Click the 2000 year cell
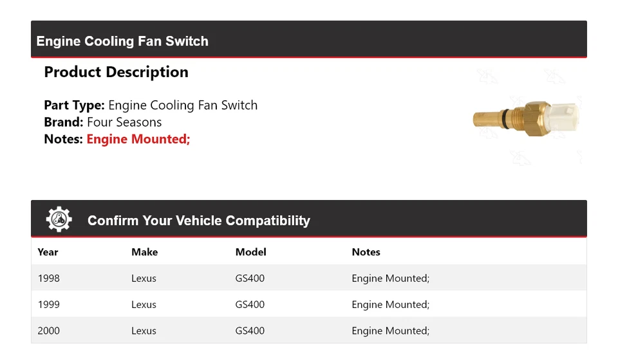The height and width of the screenshot is (364, 618). (48, 331)
